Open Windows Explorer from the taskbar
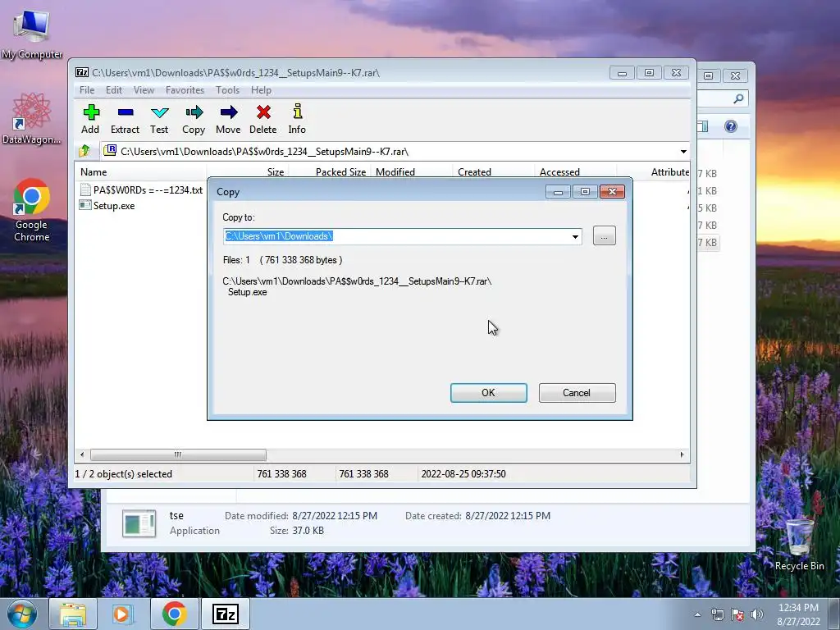This screenshot has height=630, width=840. click(x=73, y=614)
